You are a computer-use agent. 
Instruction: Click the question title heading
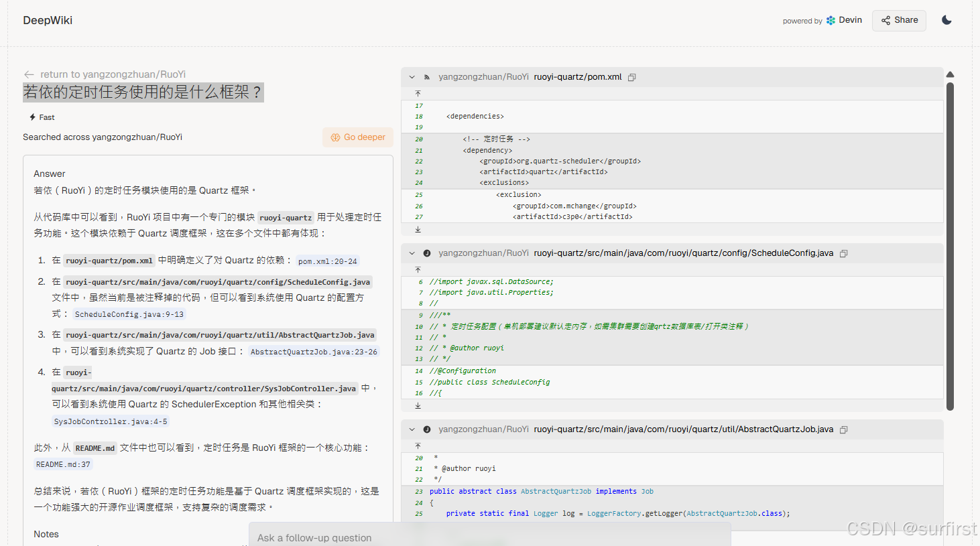point(143,92)
